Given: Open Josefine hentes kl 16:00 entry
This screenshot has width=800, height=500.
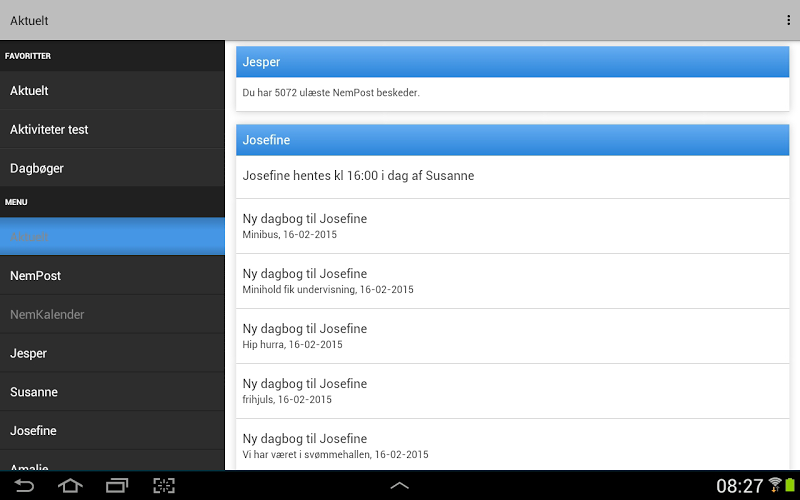Looking at the screenshot, I should 512,177.
